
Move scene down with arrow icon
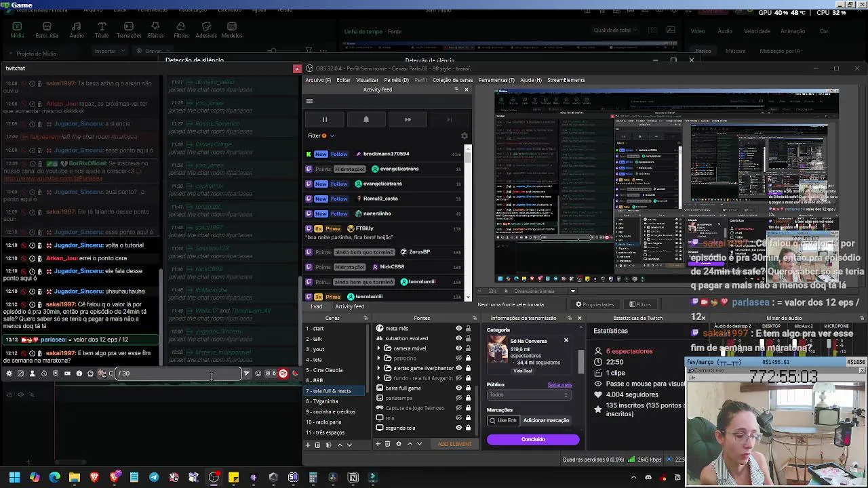(349, 445)
